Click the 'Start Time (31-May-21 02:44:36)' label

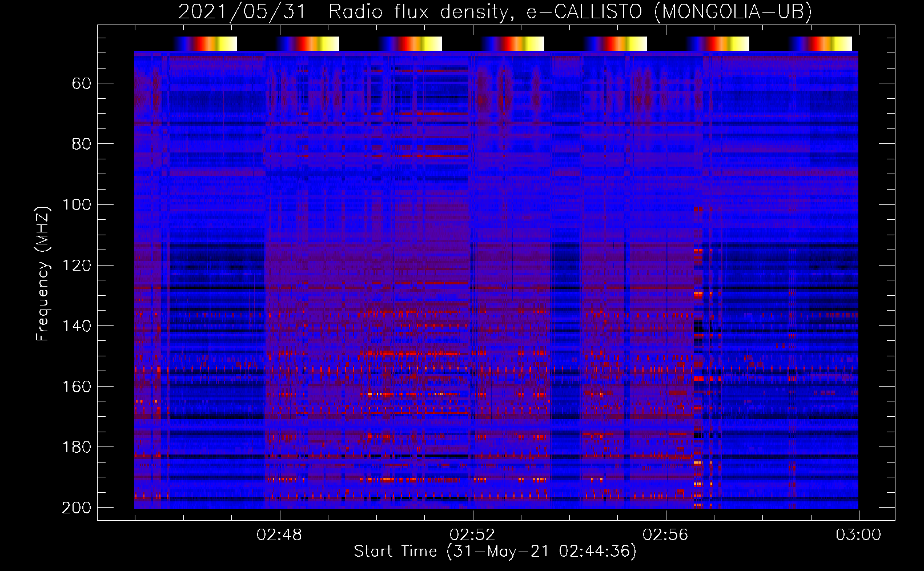pyautogui.click(x=495, y=551)
